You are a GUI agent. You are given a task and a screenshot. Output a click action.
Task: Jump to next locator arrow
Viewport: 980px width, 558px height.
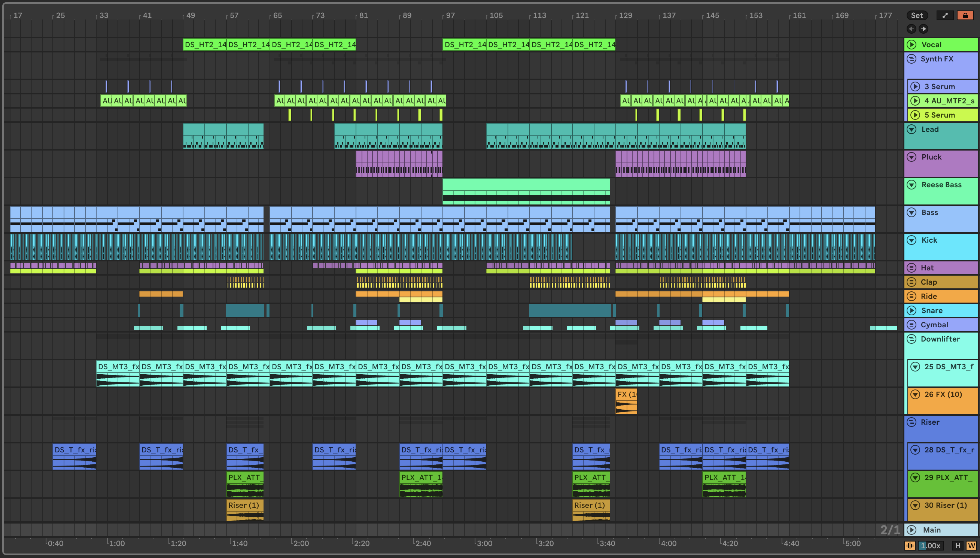(x=924, y=29)
